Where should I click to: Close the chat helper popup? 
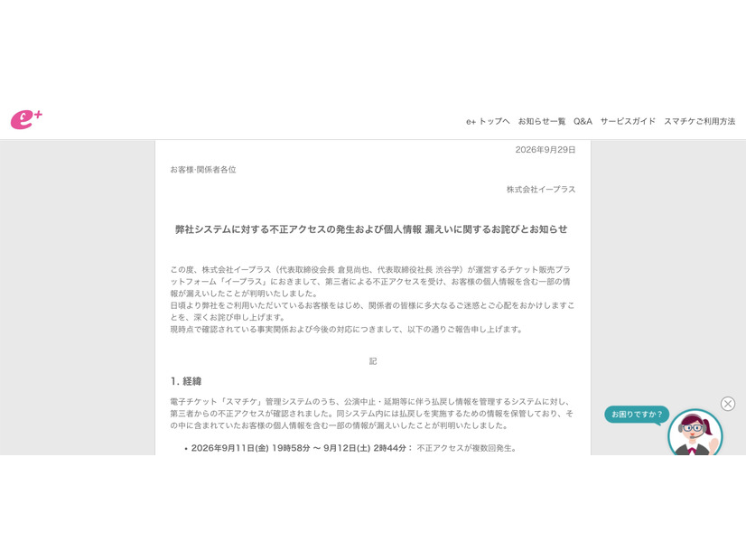click(x=727, y=404)
